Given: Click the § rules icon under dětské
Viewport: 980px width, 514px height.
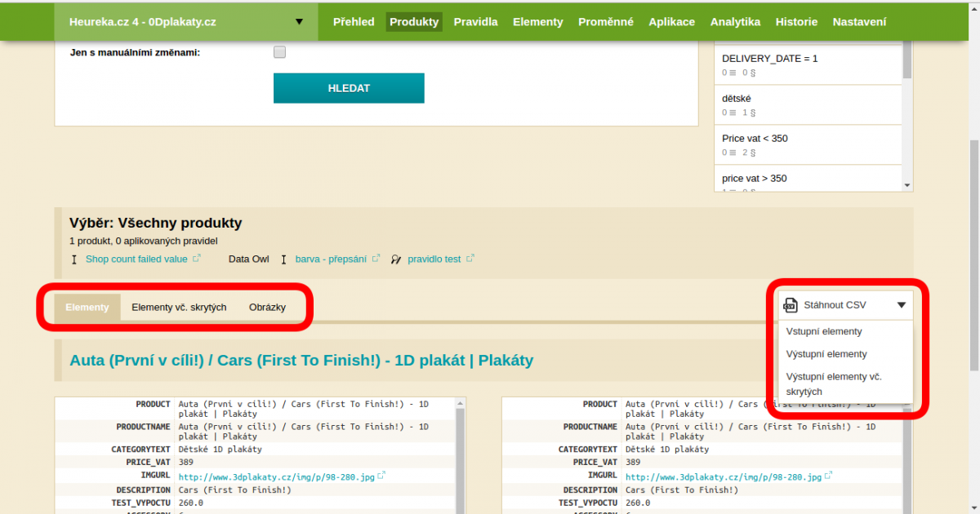Looking at the screenshot, I should pyautogui.click(x=753, y=113).
